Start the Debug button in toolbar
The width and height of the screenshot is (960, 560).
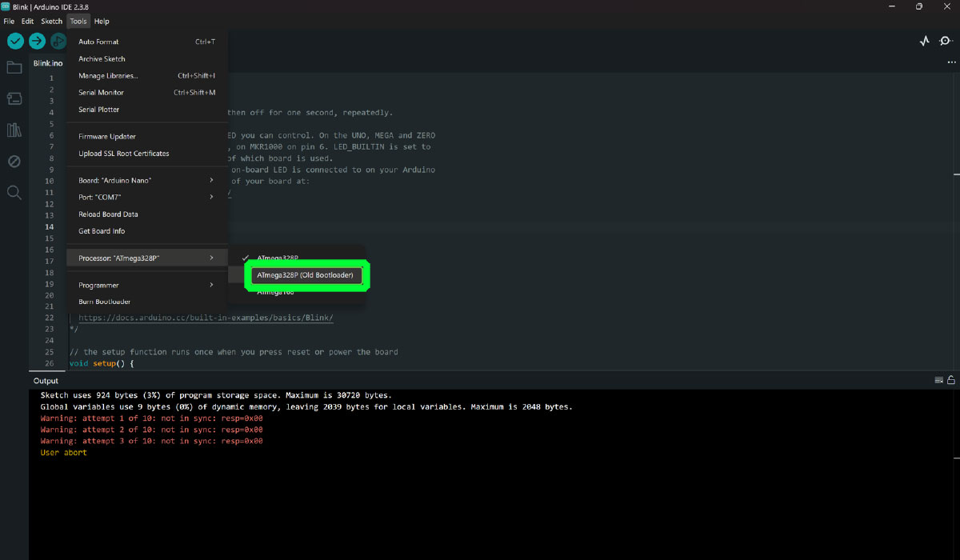coord(58,41)
